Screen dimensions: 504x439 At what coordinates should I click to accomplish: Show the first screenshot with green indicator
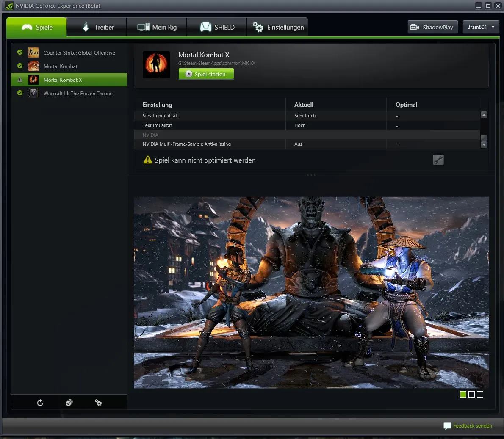coord(463,395)
